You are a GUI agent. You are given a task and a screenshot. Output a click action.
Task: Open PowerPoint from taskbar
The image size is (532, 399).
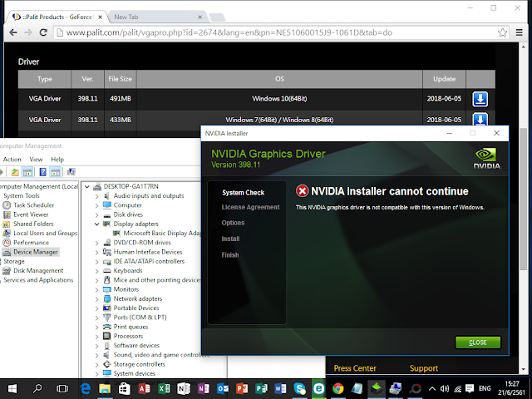[242, 389]
